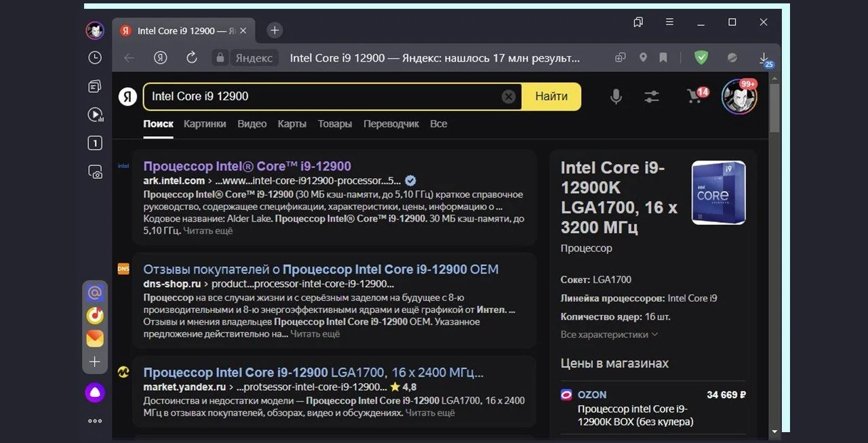Launch Alice voice assistant purple icon
868x443 pixels.
(95, 393)
